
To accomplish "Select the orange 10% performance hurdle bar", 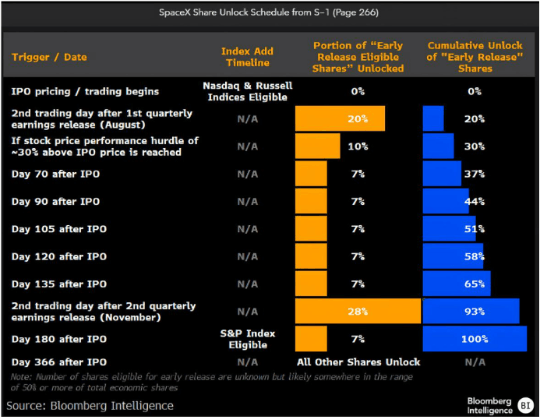I will pyautogui.click(x=318, y=146).
